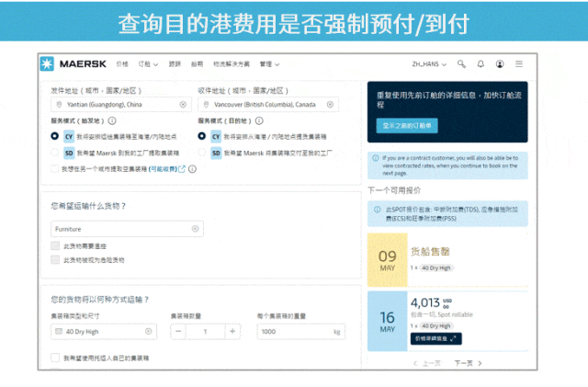Open the search magnifier icon in header
Image resolution: width=588 pixels, height=387 pixels.
[x=461, y=64]
